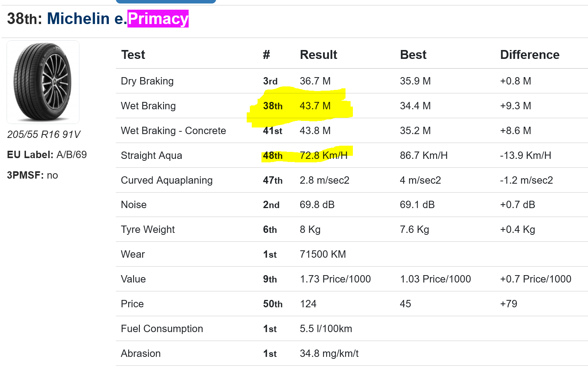This screenshot has height=372, width=588.
Task: Click the result 1.73 Price/1000
Action: [x=335, y=279]
